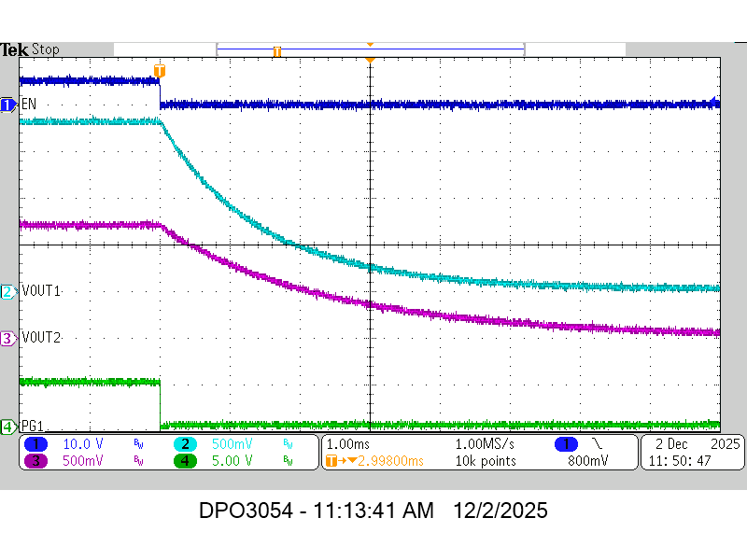Screen dimensions: 747x560
Task: Toggle channel 4 green badge 5.00 V
Action: (x=186, y=460)
